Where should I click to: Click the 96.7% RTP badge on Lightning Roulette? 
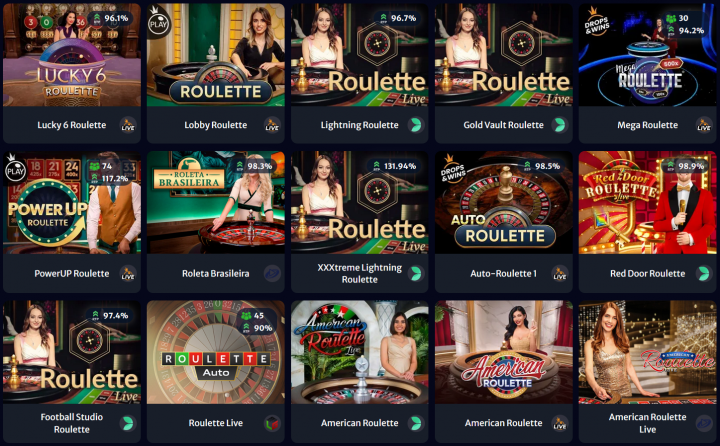pyautogui.click(x=399, y=18)
